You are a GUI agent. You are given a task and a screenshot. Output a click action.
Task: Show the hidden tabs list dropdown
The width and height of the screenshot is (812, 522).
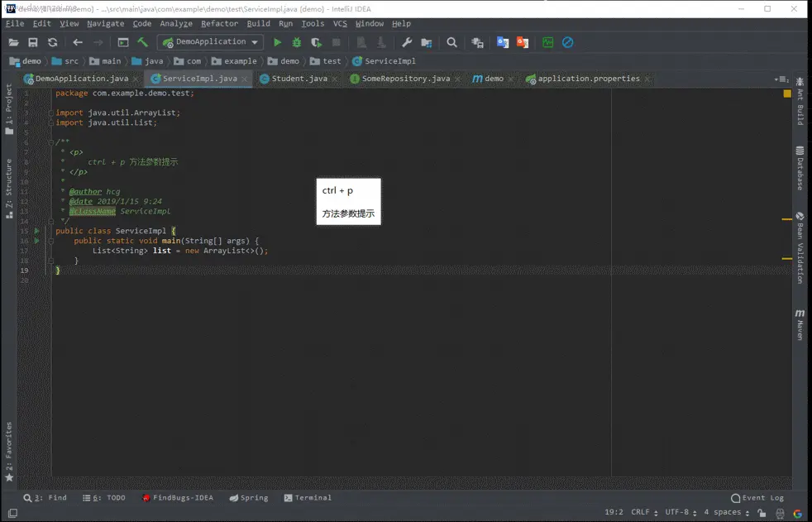point(781,79)
